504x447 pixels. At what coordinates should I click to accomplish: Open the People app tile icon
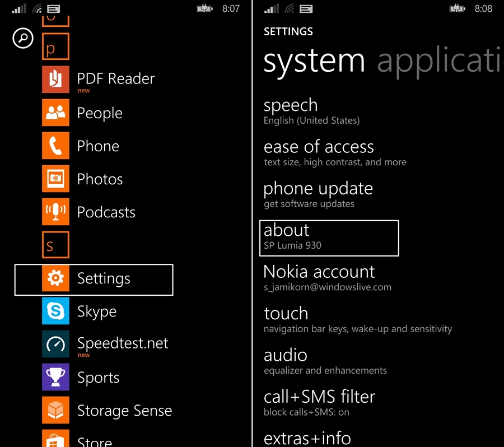55,113
